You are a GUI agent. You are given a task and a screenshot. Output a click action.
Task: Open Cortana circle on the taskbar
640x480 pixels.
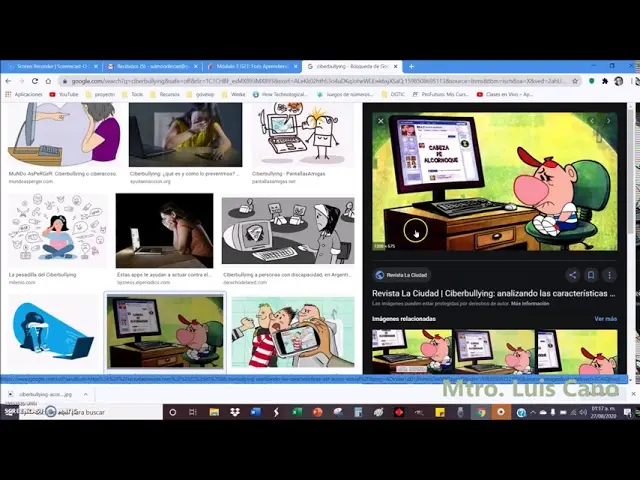point(173,412)
